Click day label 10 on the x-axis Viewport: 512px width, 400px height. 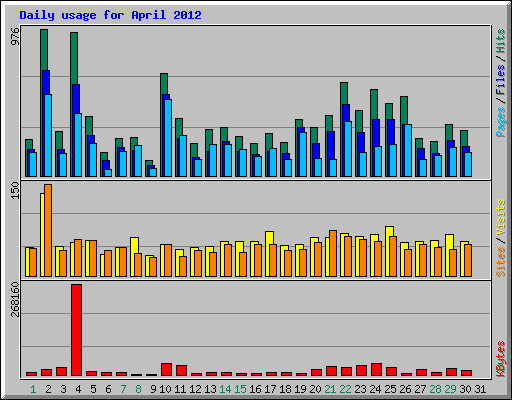165,389
